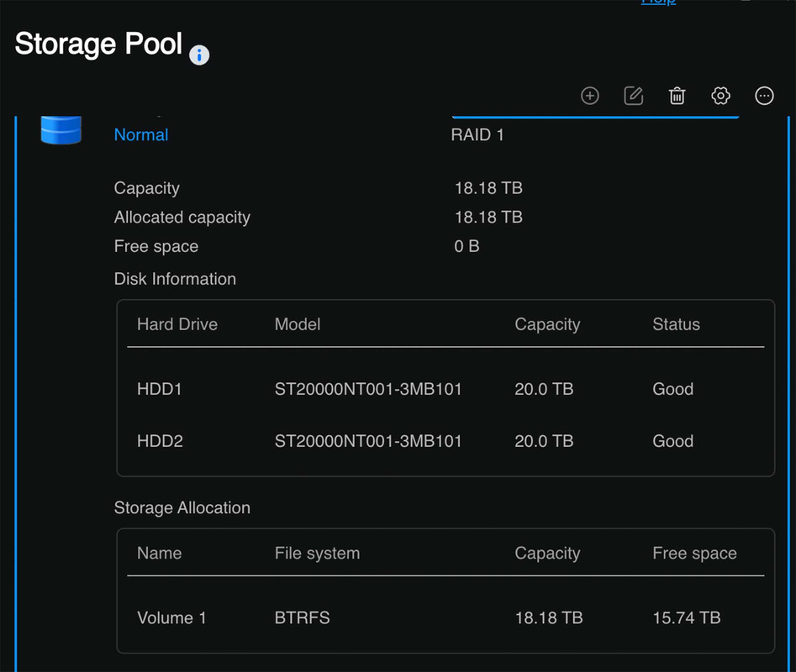Click Volume 1 capacity 18.18 TB
The image size is (796, 672).
pos(549,617)
